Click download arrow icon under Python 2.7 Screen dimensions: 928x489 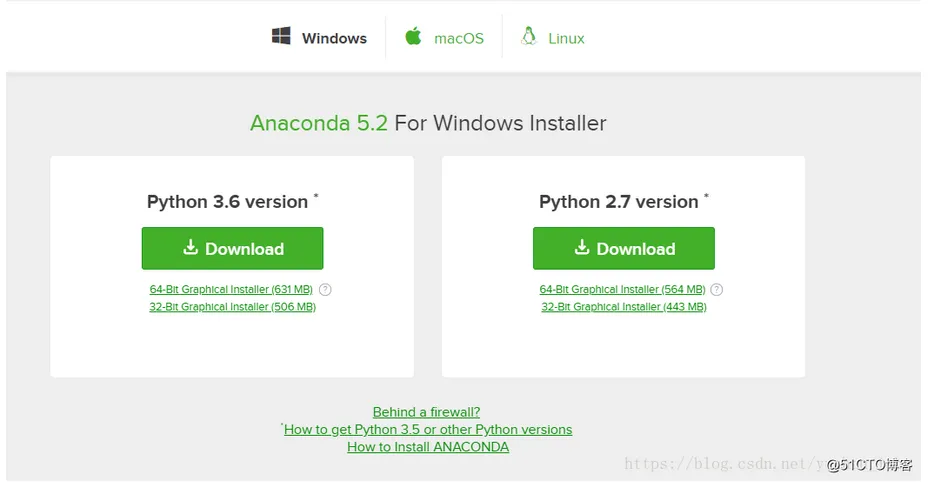(582, 248)
